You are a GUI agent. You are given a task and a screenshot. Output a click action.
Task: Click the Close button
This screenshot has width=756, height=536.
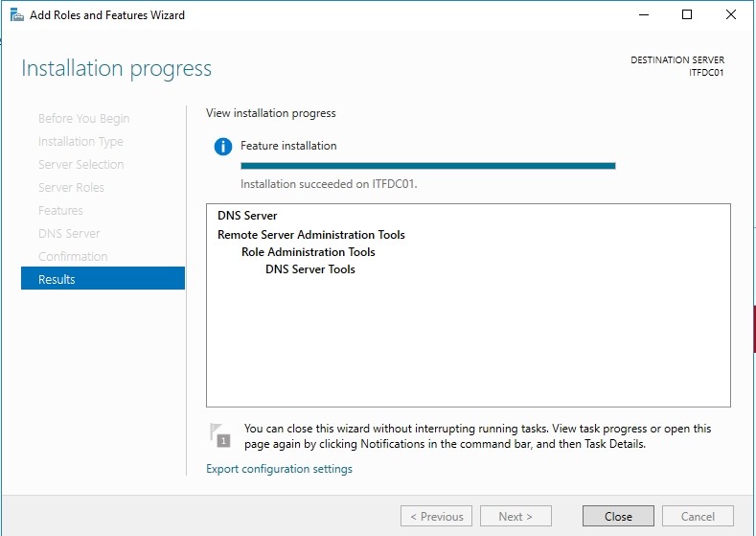point(618,516)
